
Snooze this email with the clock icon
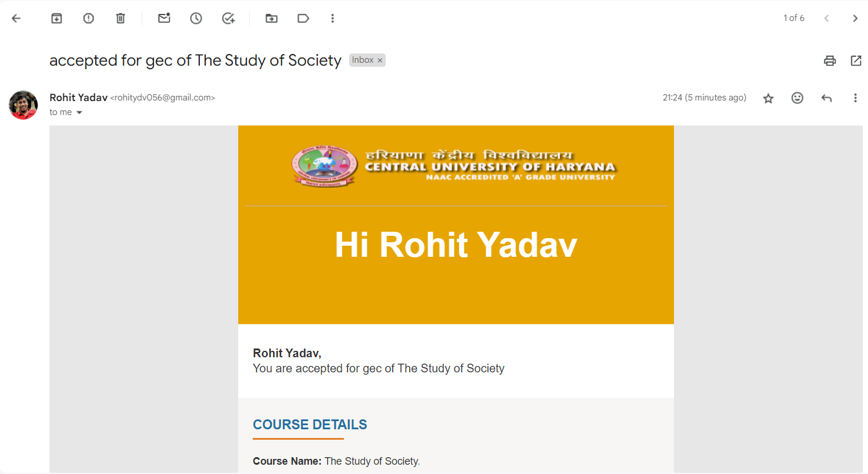196,19
